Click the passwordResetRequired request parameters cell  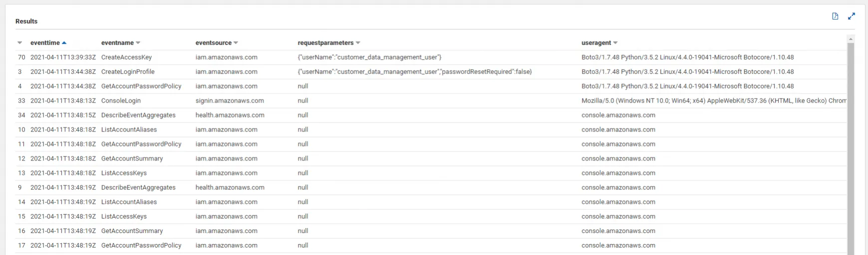(x=415, y=72)
